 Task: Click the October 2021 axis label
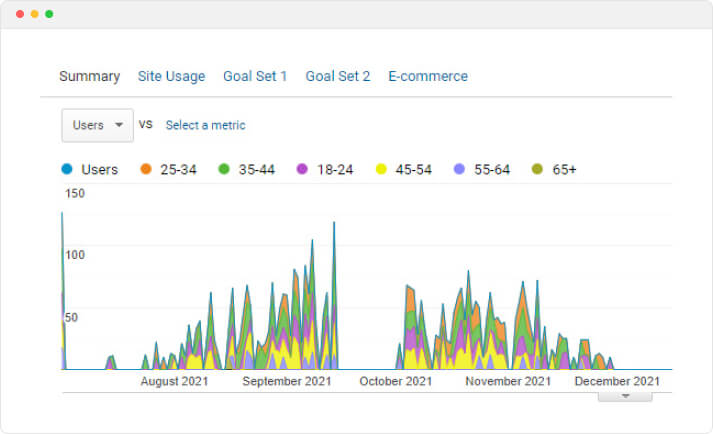396,381
